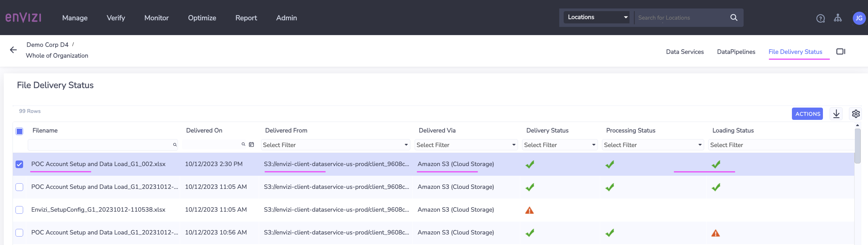Image resolution: width=868 pixels, height=245 pixels.
Task: Expand the Locations search type dropdown
Action: [x=596, y=17]
